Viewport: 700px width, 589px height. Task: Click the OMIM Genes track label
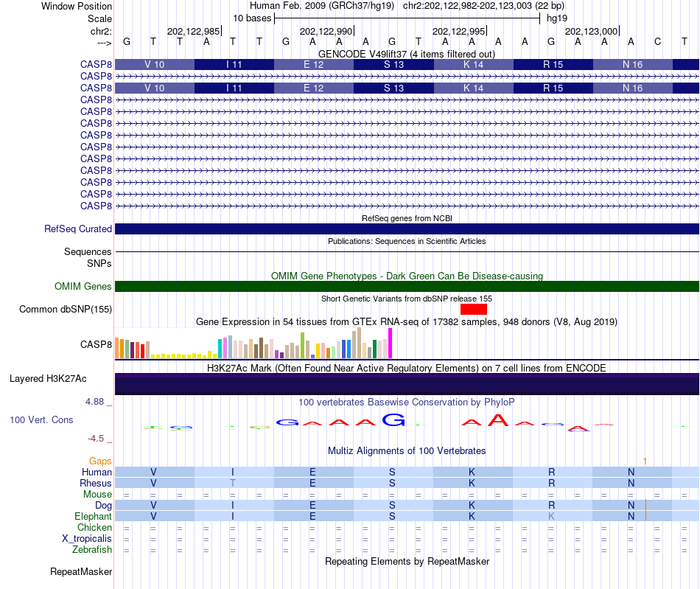[83, 287]
